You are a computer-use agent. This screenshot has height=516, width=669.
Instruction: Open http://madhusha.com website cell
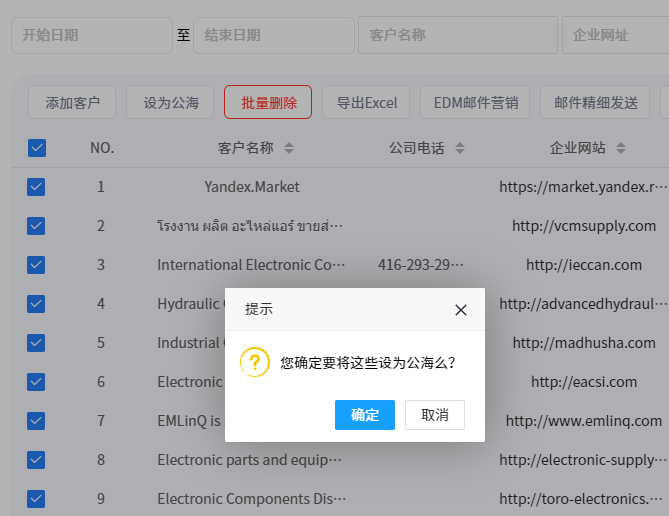click(584, 343)
